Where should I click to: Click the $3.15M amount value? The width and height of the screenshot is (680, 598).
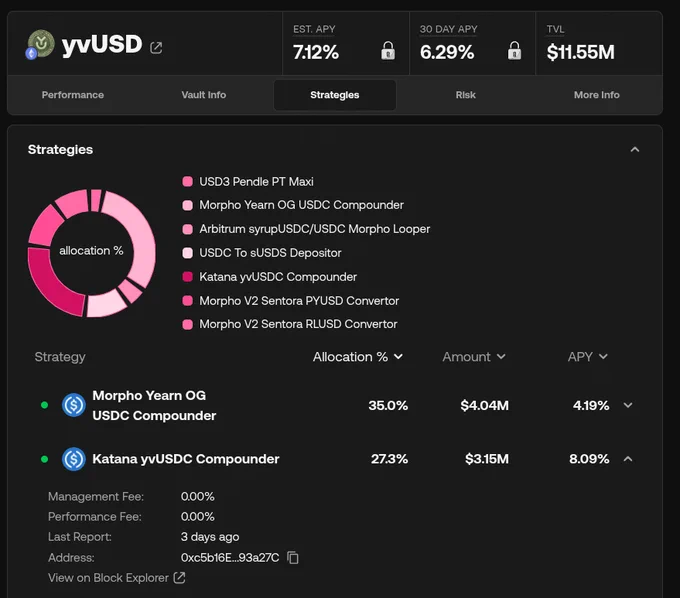pos(487,459)
